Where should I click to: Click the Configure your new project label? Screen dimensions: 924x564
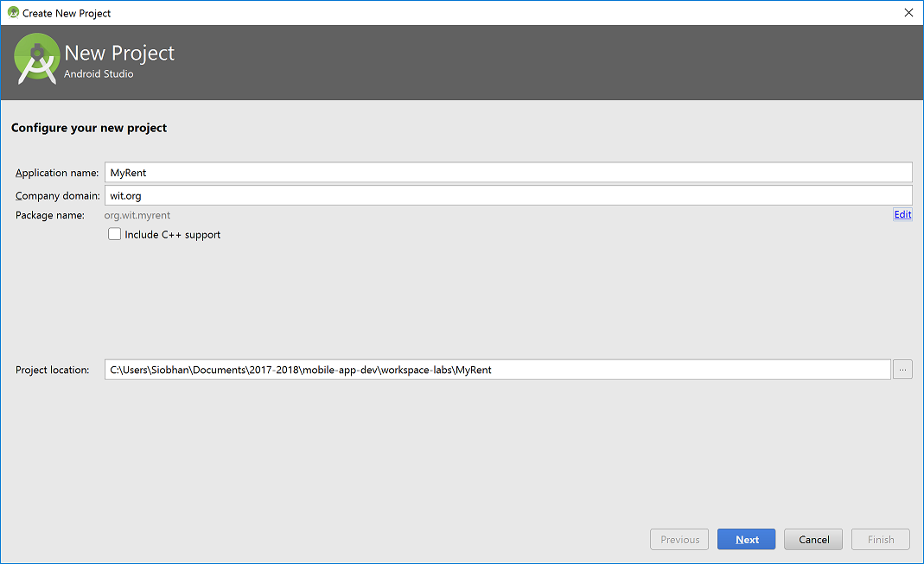point(89,127)
